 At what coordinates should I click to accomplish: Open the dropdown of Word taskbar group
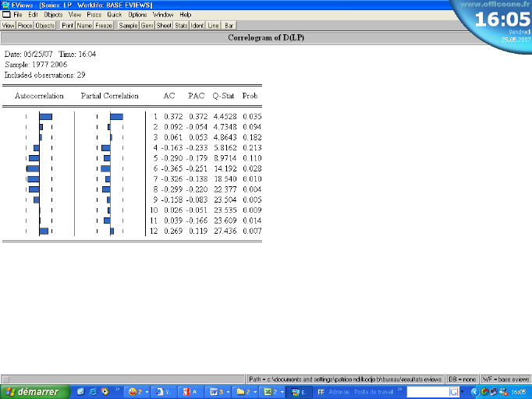tap(228, 392)
